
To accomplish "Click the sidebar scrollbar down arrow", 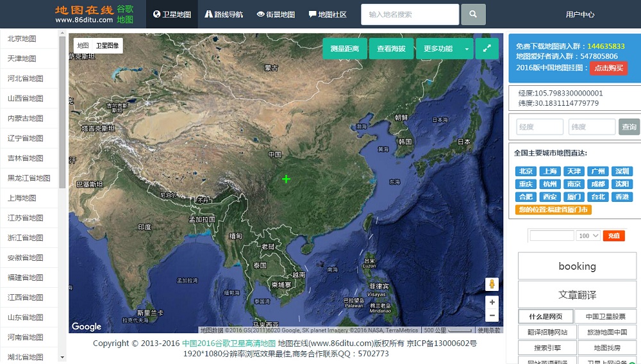I will point(62,357).
